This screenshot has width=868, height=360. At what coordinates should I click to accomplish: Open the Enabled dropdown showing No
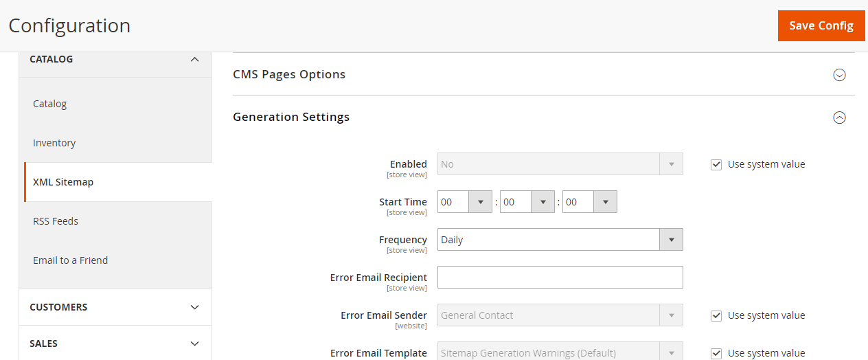(x=560, y=164)
